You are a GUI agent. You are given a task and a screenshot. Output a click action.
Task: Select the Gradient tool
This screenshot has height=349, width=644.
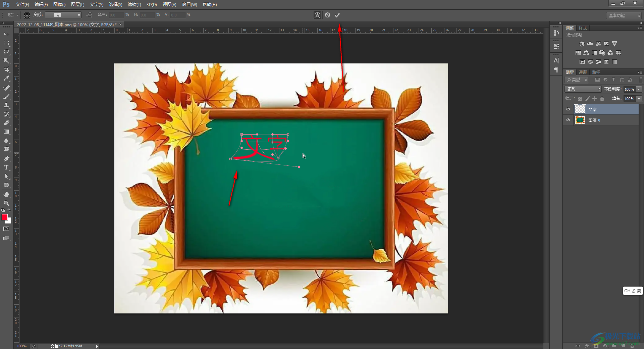[x=6, y=132]
